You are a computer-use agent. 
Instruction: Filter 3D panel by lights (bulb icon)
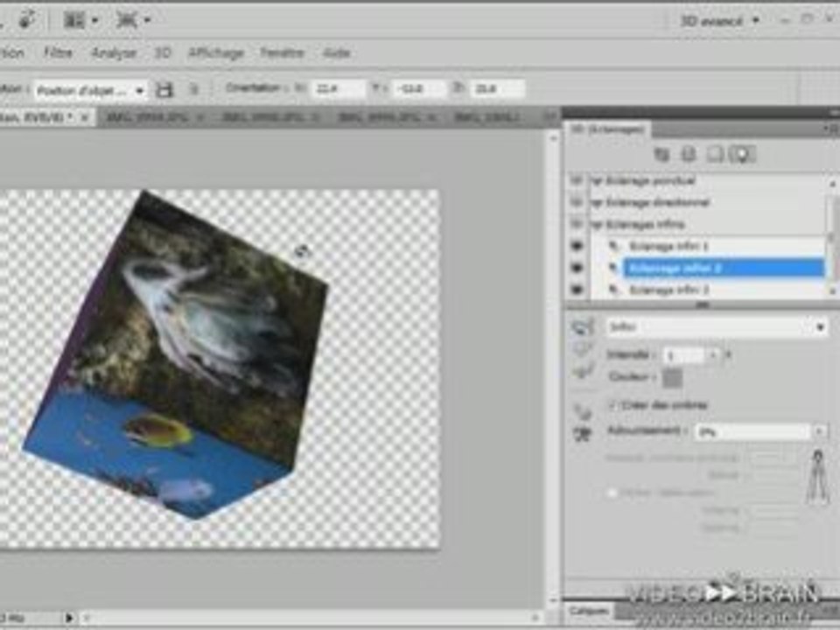pyautogui.click(x=742, y=155)
